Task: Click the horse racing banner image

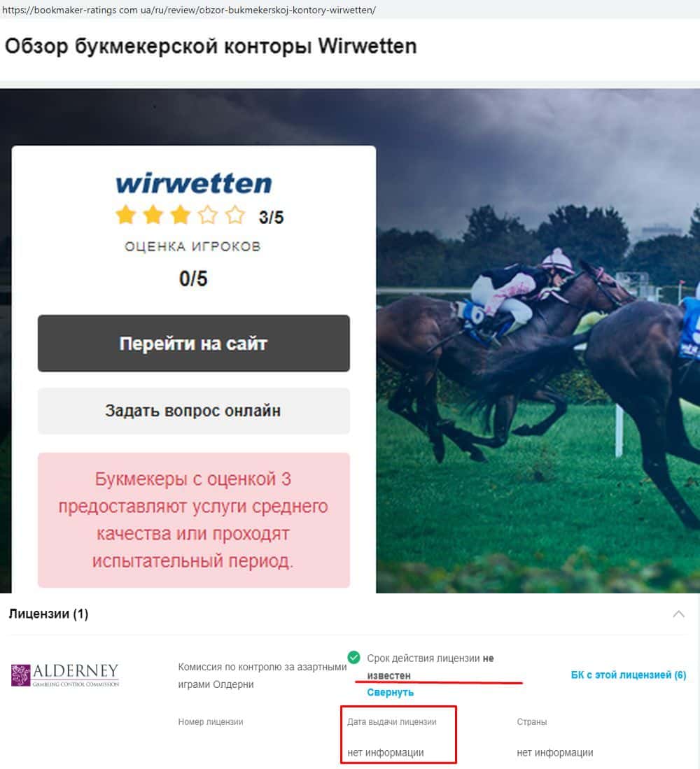Action: [x=538, y=344]
